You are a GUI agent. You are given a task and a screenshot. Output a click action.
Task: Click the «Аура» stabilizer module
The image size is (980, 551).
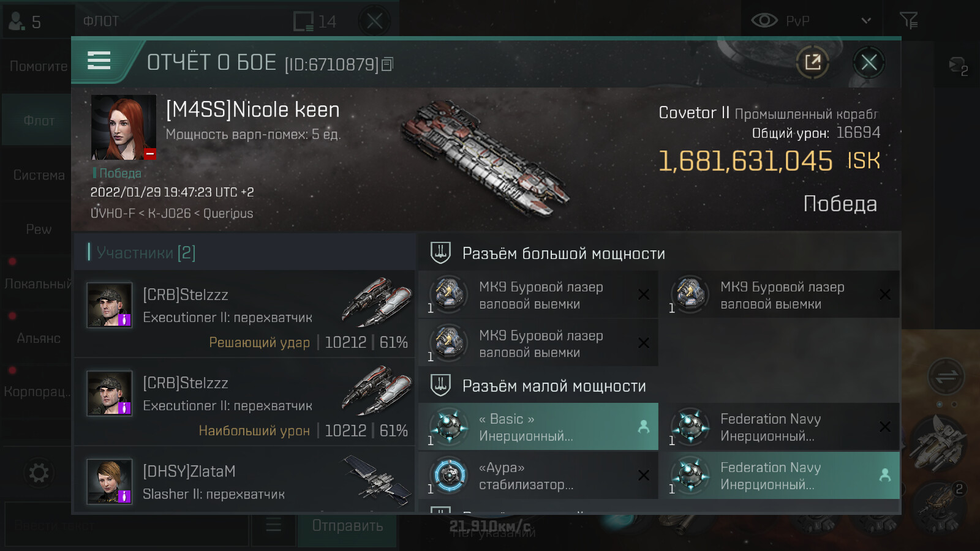coord(538,476)
